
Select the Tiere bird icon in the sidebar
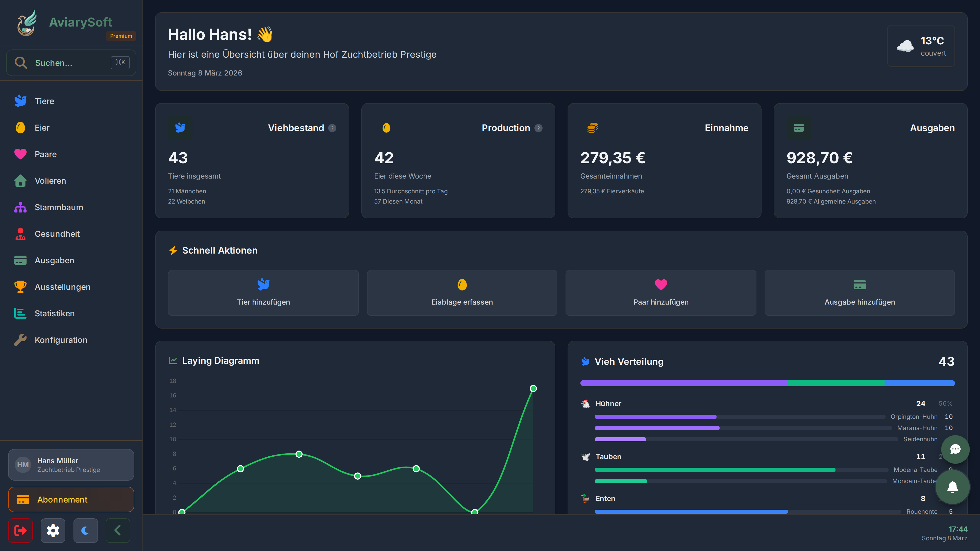20,101
